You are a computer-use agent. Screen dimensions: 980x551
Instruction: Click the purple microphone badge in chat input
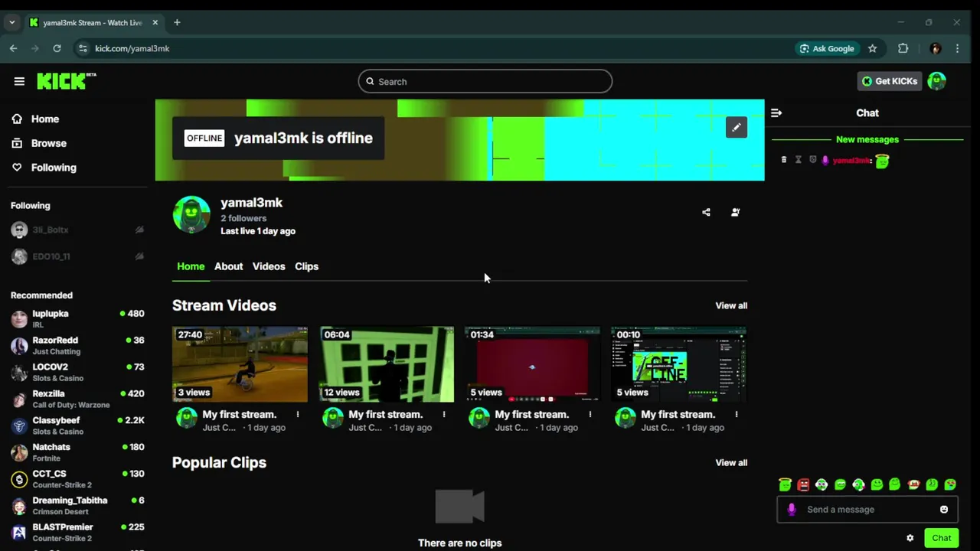click(x=792, y=510)
